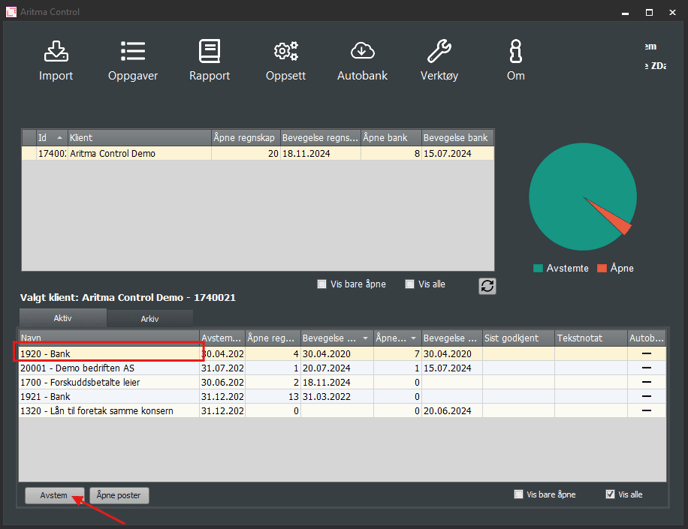
Task: Click the green Avstemte legend swatch
Action: 538,268
